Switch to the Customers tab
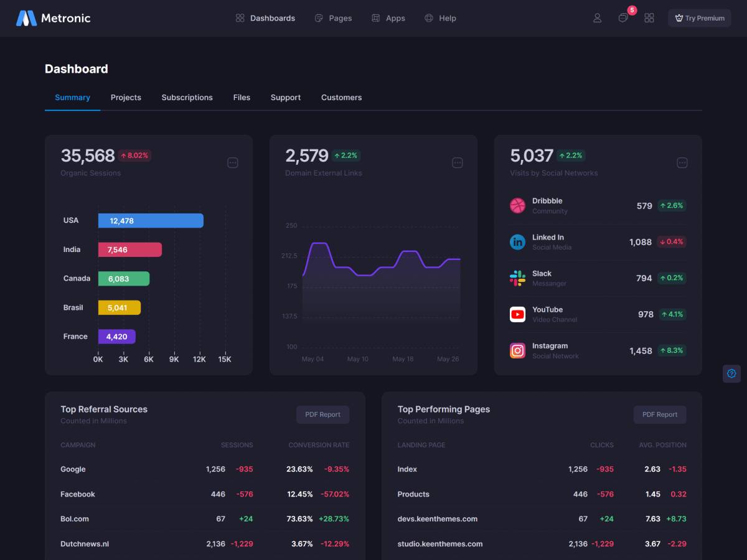The height and width of the screenshot is (560, 747). (x=341, y=98)
